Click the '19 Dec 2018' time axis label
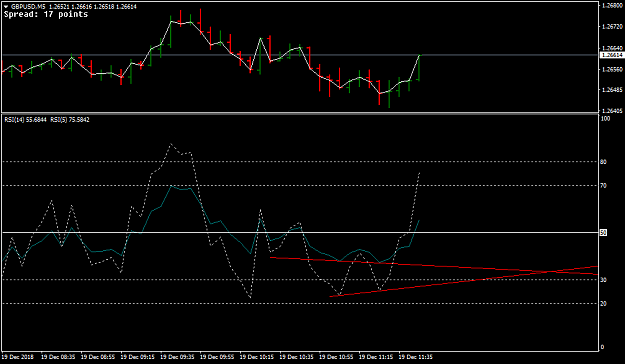Image resolution: width=625 pixels, height=364 pixels. (18, 357)
